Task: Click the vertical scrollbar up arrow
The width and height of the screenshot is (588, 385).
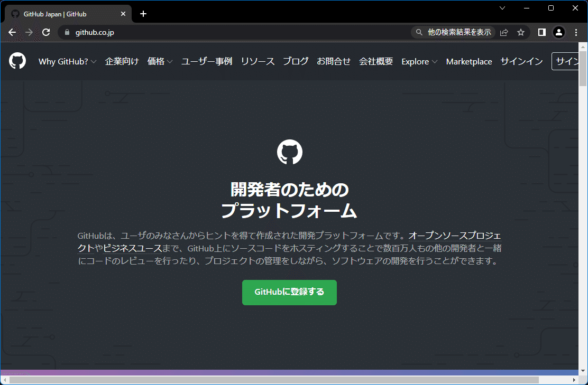Action: [583, 46]
